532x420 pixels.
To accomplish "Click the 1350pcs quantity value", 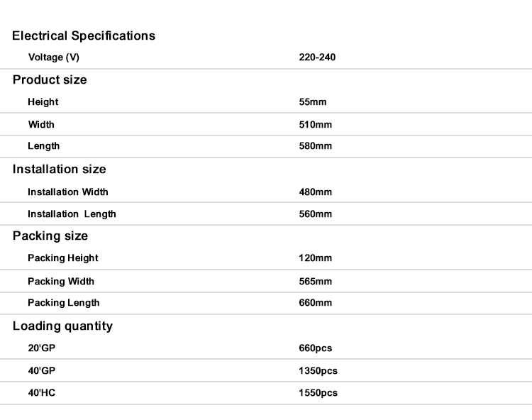I will coord(318,371).
